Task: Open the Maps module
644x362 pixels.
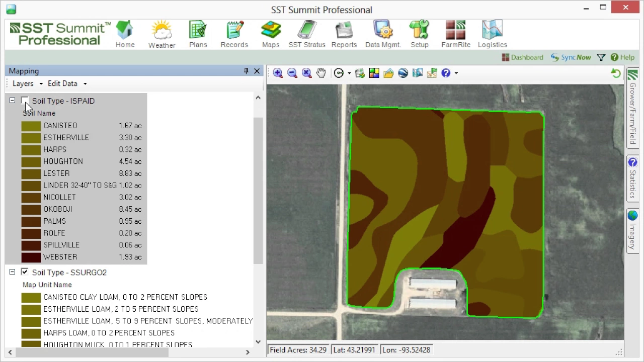Action: 271,34
